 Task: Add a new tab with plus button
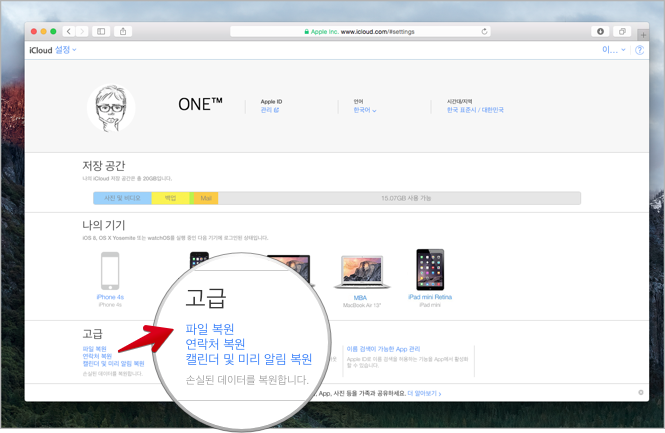point(643,35)
